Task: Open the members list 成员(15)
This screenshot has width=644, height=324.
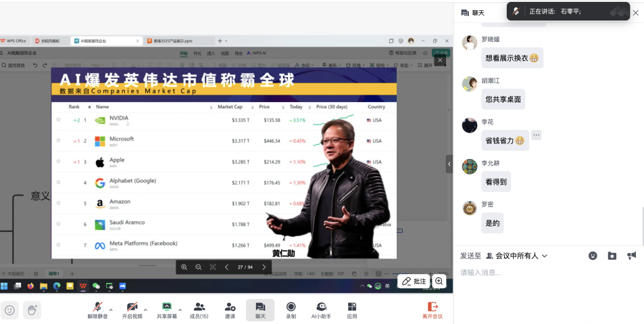Action: (x=199, y=310)
